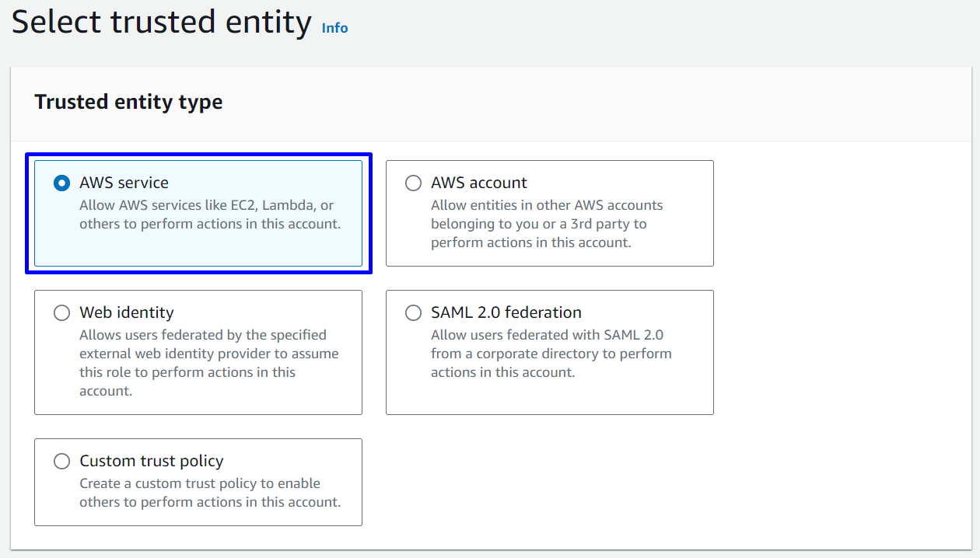Click the external web identity provider description
The width and height of the screenshot is (980, 558).
(x=208, y=363)
